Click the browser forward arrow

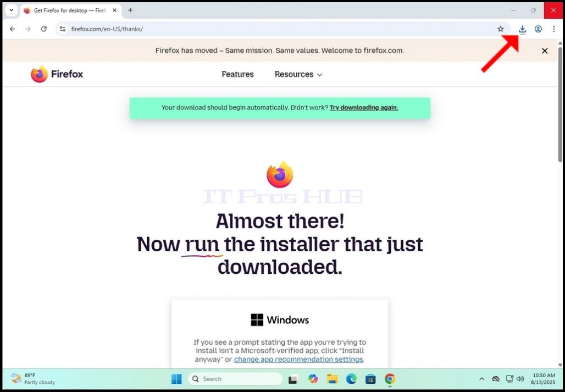click(x=28, y=29)
